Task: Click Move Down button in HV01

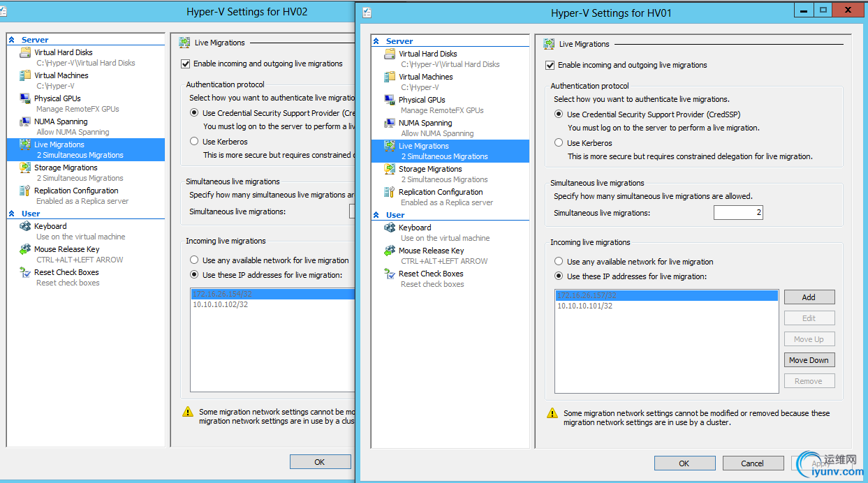Action: click(809, 360)
